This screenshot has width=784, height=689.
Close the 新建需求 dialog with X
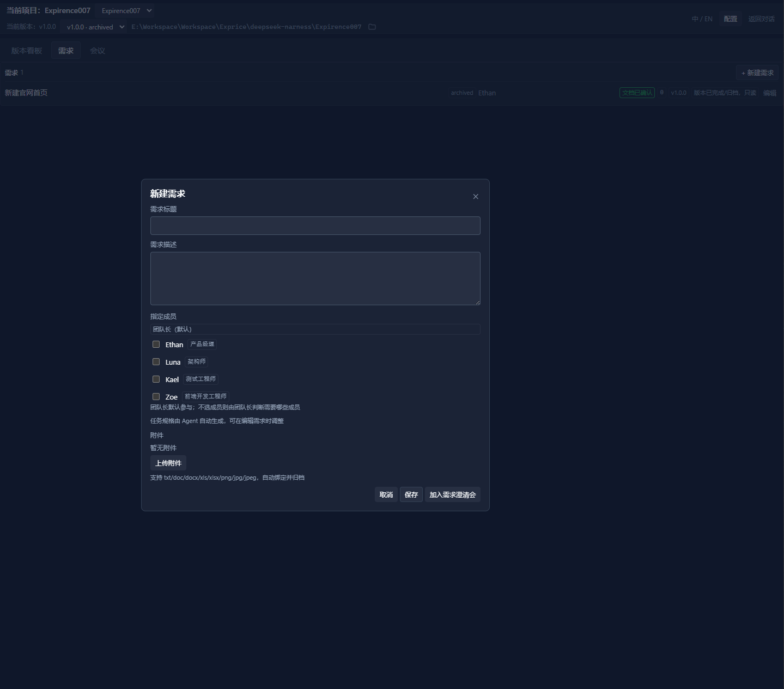476,197
